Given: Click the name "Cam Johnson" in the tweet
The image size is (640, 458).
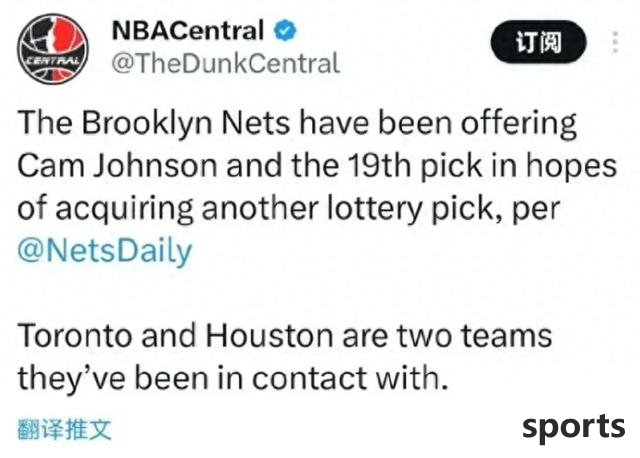Looking at the screenshot, I should [117, 166].
